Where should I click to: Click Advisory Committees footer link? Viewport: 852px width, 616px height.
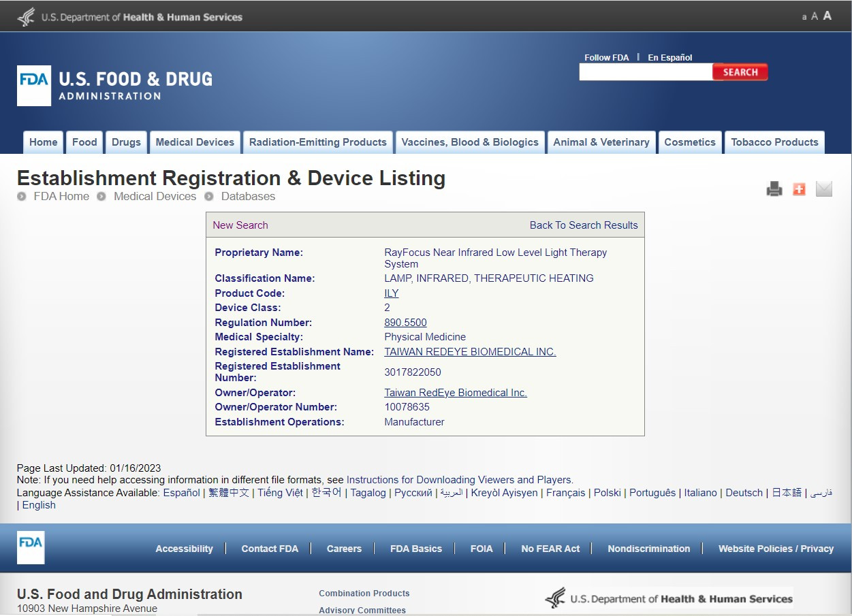pos(362,611)
